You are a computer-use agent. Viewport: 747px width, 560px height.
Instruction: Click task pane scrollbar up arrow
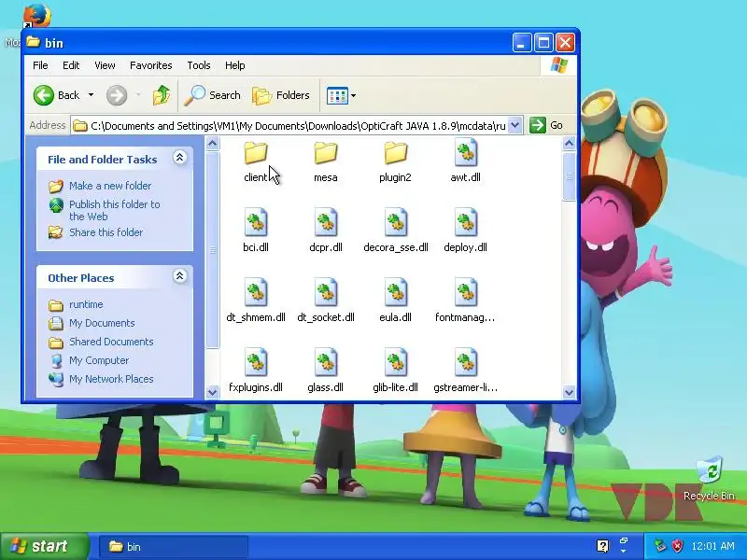213,144
